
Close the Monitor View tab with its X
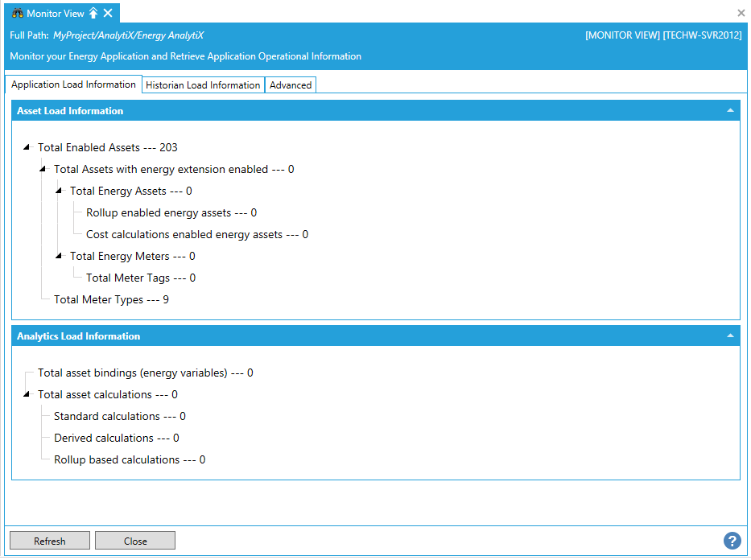[x=108, y=13]
